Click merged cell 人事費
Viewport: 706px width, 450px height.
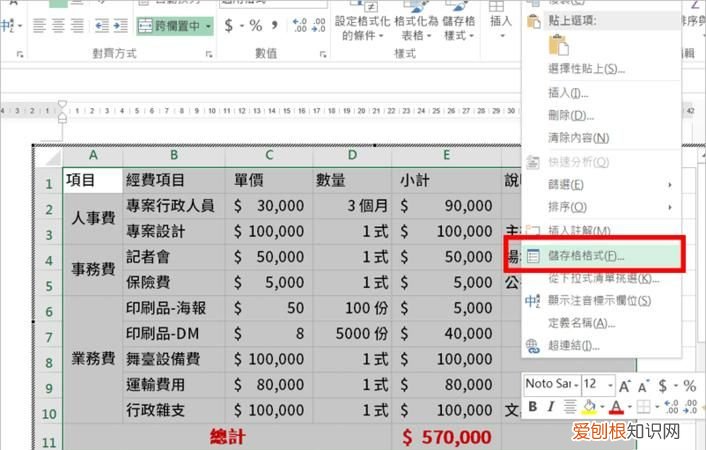tap(93, 219)
